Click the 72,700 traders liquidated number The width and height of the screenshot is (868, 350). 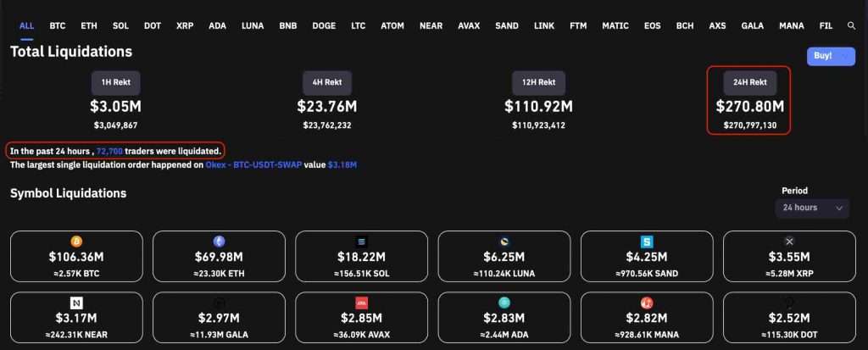110,151
